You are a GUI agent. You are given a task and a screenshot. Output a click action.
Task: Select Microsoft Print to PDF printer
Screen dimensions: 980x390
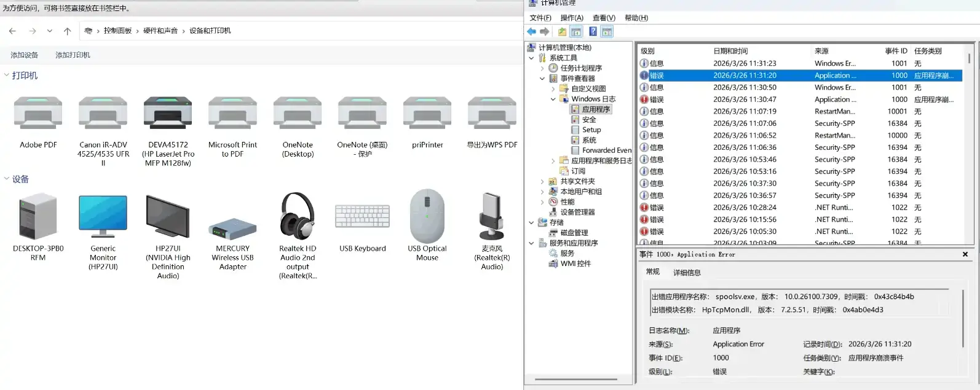tap(232, 113)
